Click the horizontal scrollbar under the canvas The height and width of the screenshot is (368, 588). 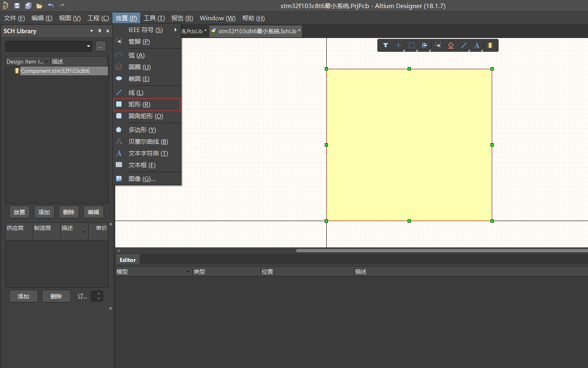[442, 251]
